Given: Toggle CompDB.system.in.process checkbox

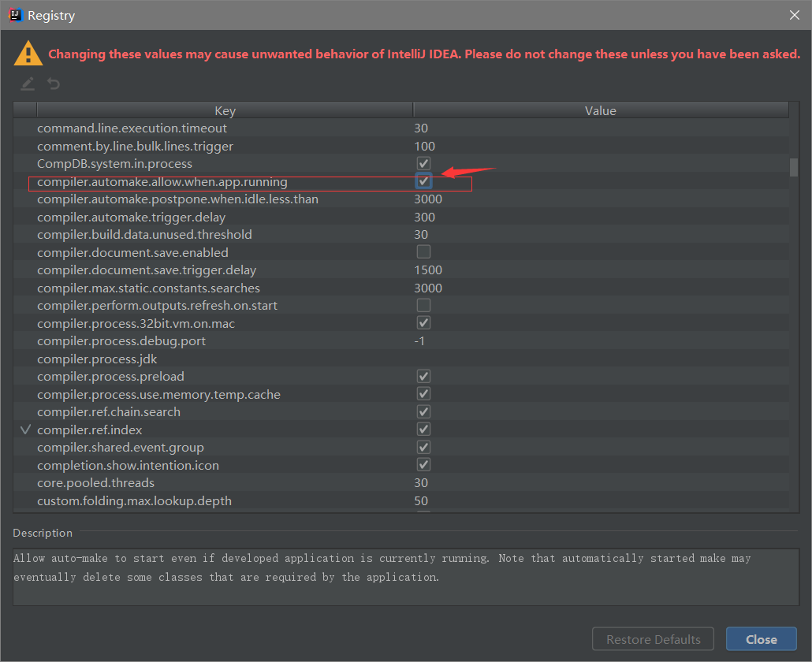Looking at the screenshot, I should 423,164.
